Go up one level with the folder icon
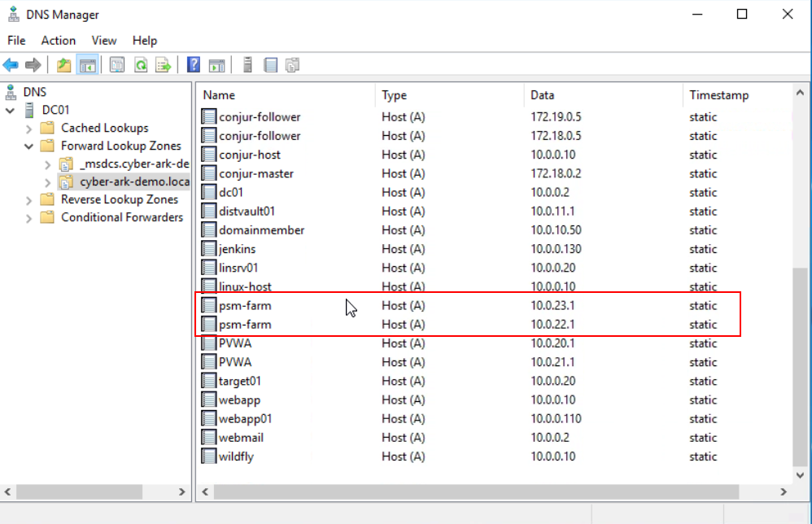 click(63, 65)
